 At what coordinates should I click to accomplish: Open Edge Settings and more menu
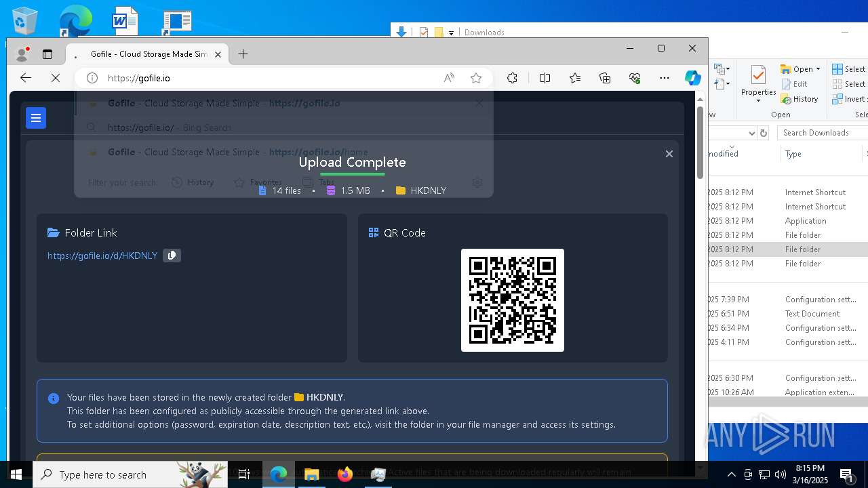click(665, 78)
